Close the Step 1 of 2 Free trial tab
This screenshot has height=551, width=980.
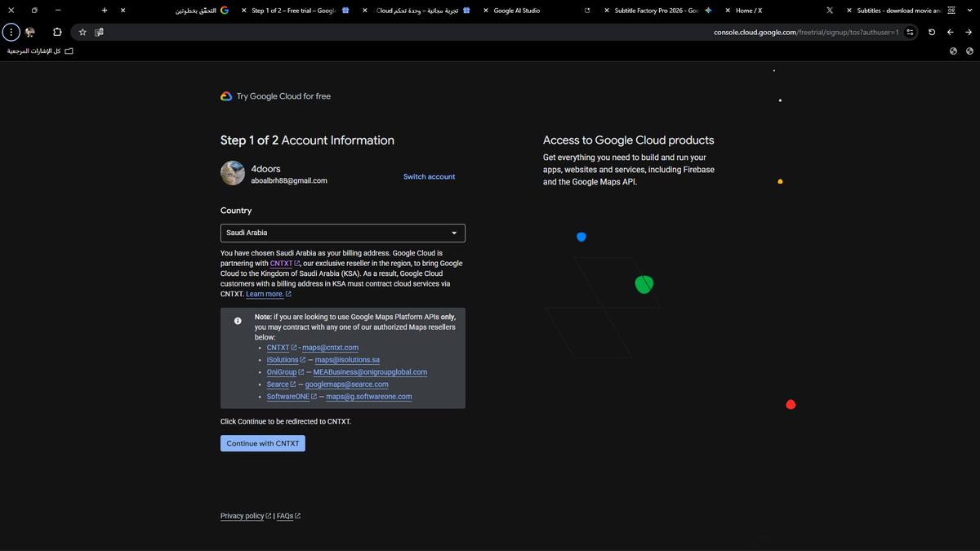(243, 11)
